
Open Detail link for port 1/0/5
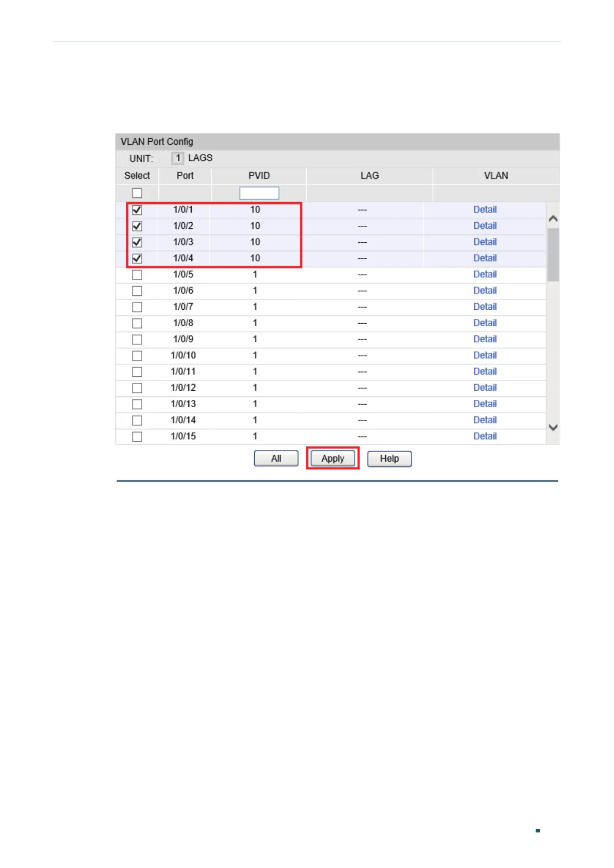click(485, 274)
